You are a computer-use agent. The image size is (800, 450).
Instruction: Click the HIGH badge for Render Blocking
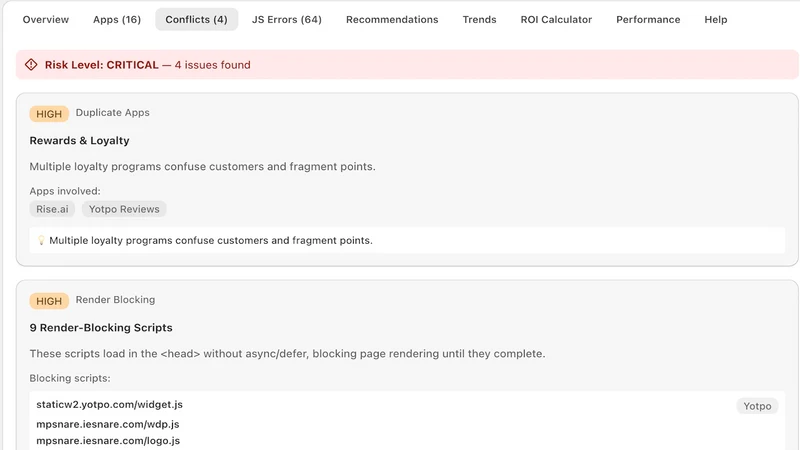click(x=49, y=301)
